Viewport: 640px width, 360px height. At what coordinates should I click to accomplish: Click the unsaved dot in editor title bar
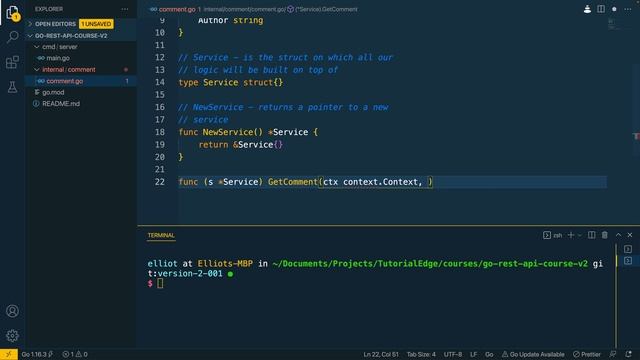point(614,9)
